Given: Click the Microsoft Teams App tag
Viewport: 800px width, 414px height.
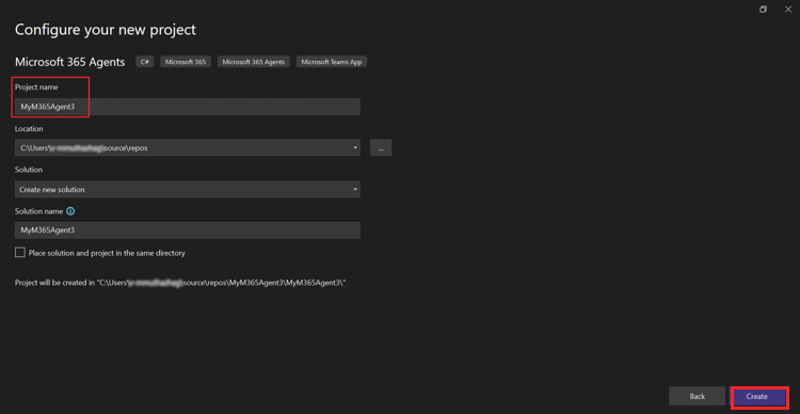Looking at the screenshot, I should 332,62.
